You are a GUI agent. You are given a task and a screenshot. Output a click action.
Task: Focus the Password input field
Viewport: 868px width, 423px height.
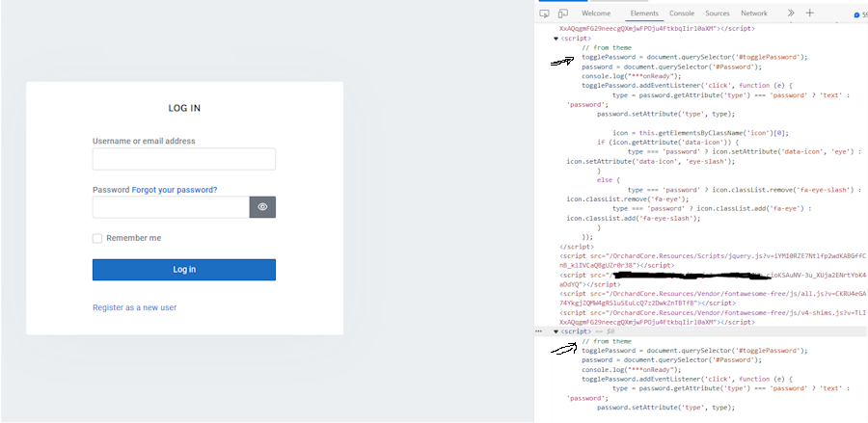[x=171, y=207]
